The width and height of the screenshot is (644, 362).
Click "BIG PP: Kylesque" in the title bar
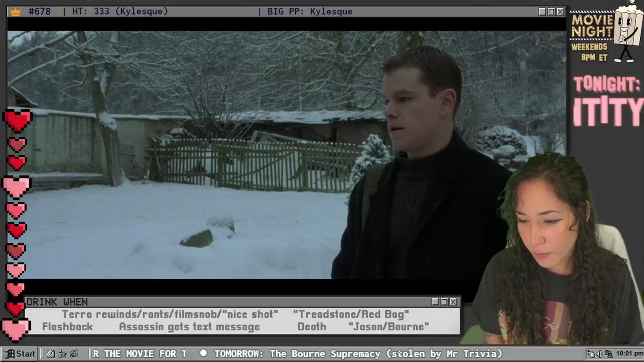pos(310,12)
